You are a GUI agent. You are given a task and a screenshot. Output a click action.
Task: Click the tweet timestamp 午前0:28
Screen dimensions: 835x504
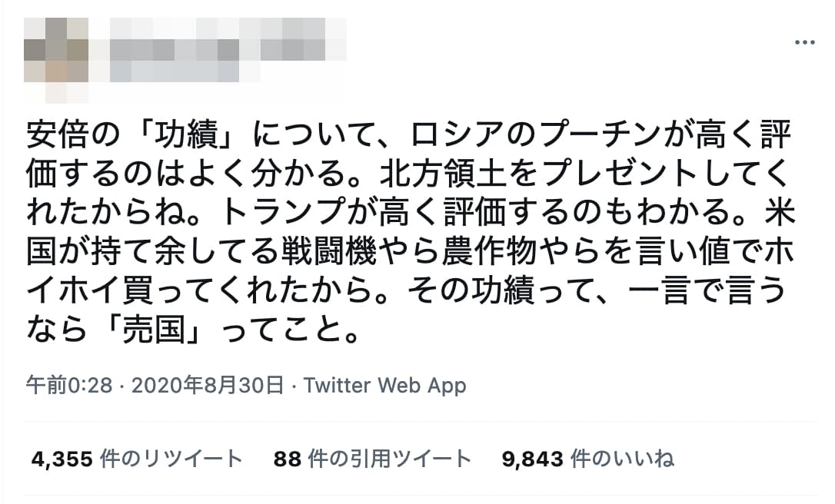69,385
